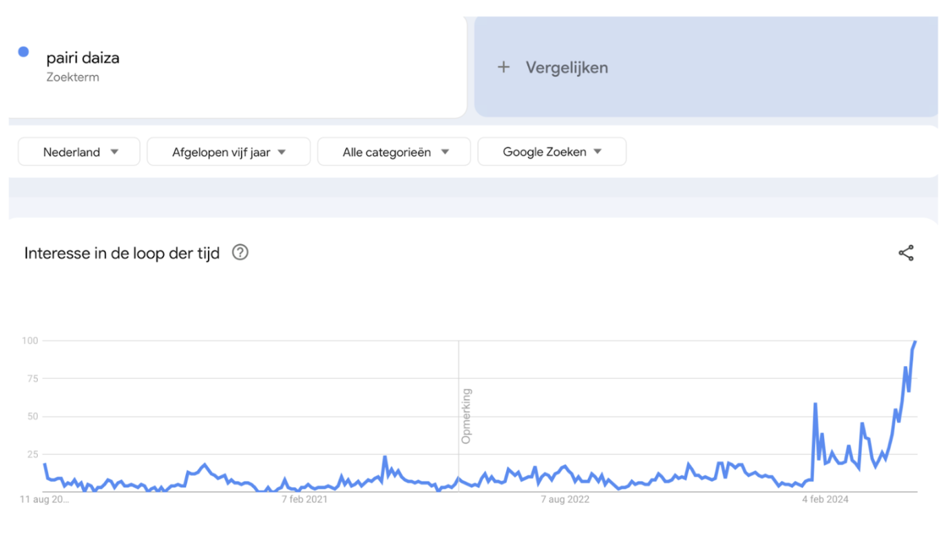This screenshot has width=939, height=560.
Task: Click the plus icon beside Vergelijken
Action: [504, 67]
